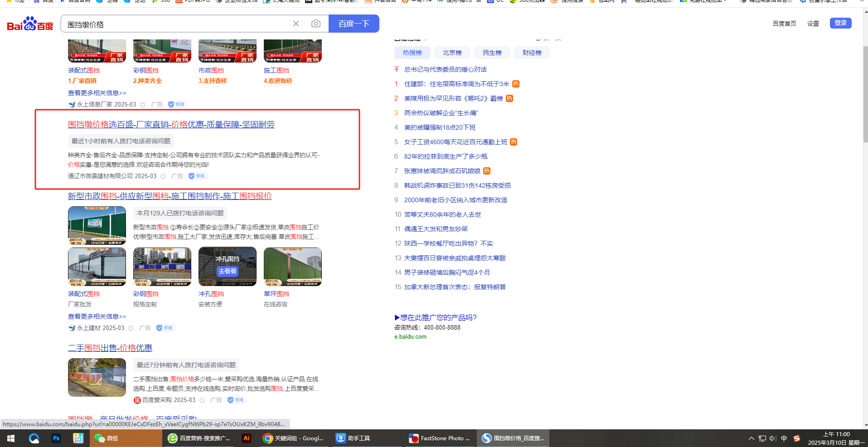
Task: Switch to the 北京榜 tab
Action: tap(452, 53)
